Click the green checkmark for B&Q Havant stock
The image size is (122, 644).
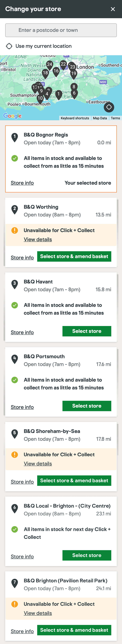[x=15, y=305]
